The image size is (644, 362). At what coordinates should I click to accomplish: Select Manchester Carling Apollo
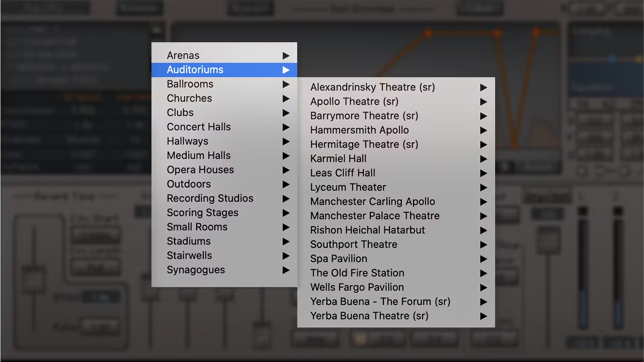coord(396,202)
